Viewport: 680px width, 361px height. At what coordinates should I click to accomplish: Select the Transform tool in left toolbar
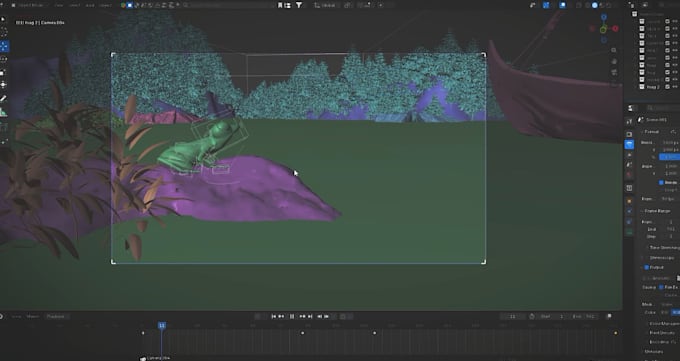pyautogui.click(x=4, y=84)
